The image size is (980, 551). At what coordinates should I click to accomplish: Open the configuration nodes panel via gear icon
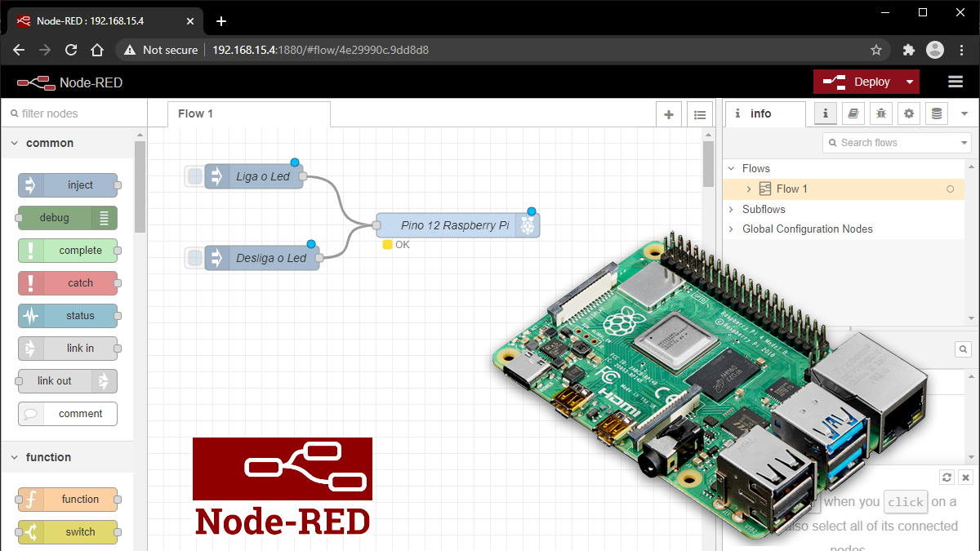click(908, 113)
